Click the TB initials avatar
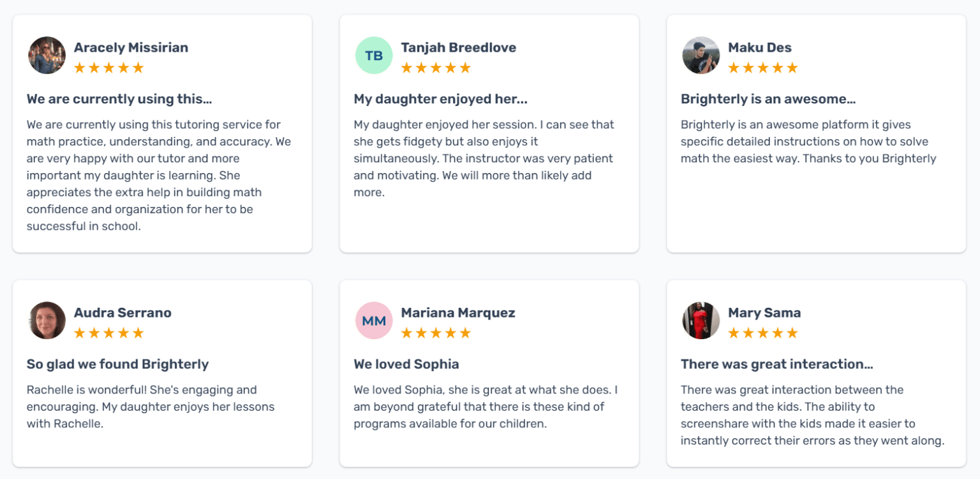 (374, 56)
